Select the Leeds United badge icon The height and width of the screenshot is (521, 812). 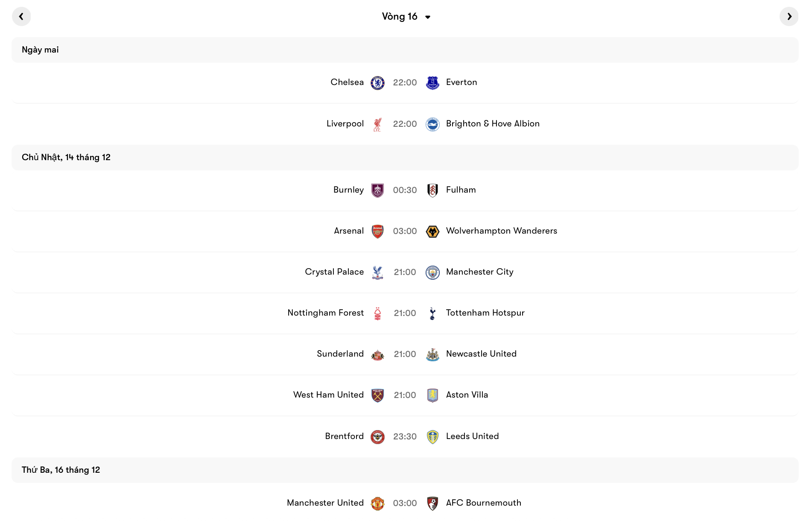point(432,436)
